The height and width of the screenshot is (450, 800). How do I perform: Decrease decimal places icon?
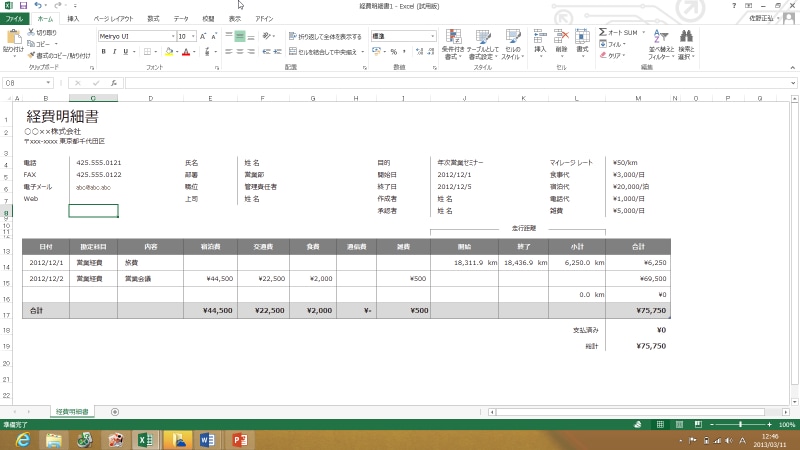[431, 52]
